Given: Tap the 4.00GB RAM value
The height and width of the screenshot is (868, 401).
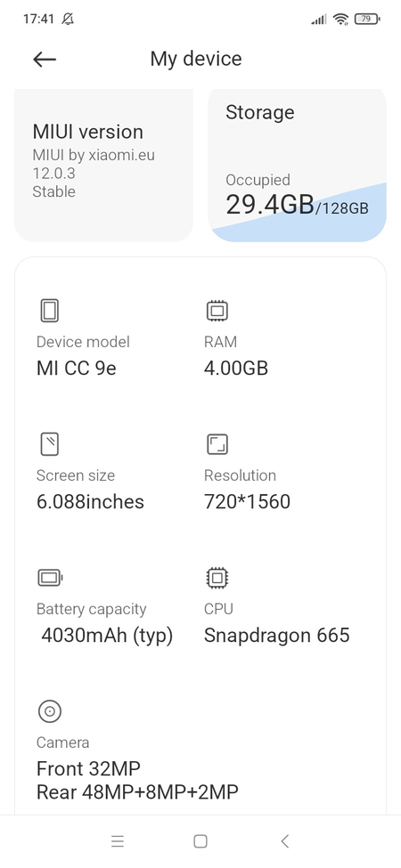Looking at the screenshot, I should 236,369.
